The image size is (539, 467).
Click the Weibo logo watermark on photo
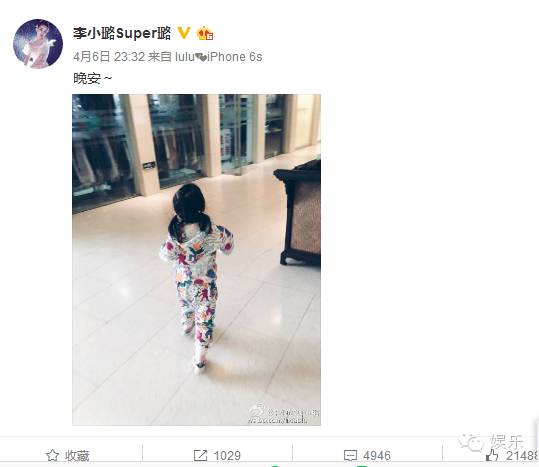tap(257, 410)
